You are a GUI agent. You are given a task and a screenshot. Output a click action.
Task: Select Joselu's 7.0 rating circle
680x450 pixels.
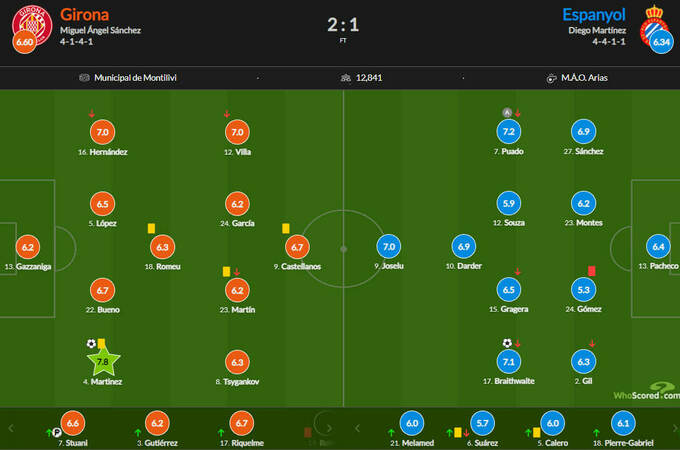click(x=390, y=246)
